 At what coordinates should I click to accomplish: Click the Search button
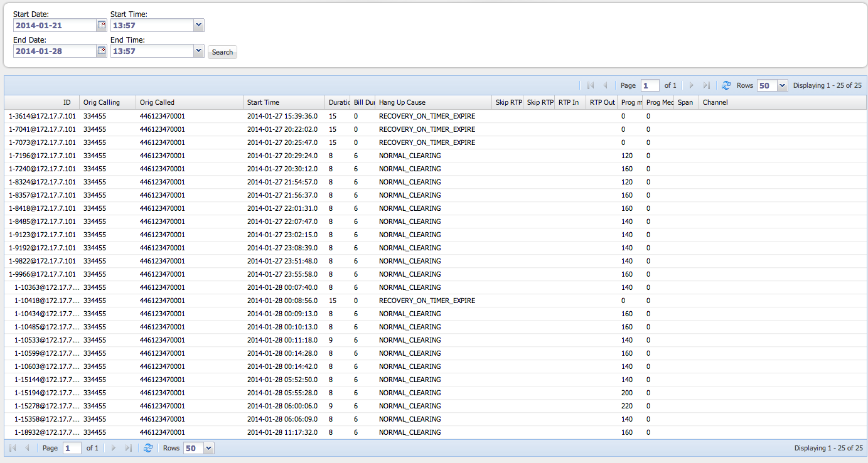[222, 52]
